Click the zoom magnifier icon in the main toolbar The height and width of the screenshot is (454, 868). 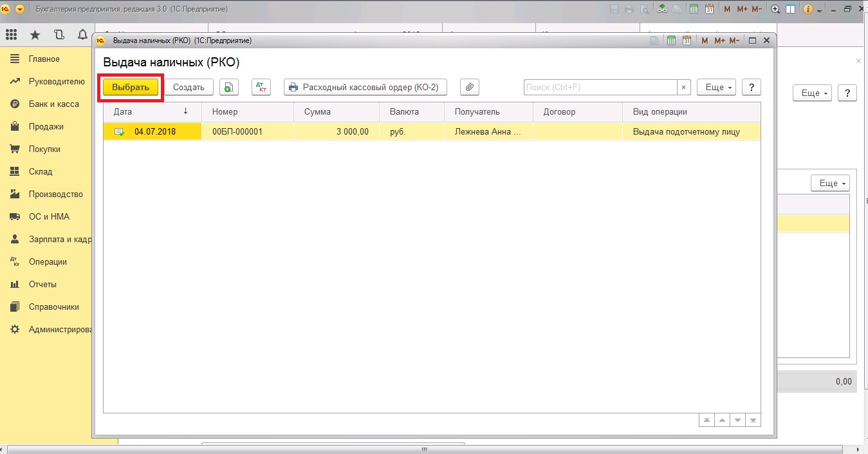coord(775,10)
